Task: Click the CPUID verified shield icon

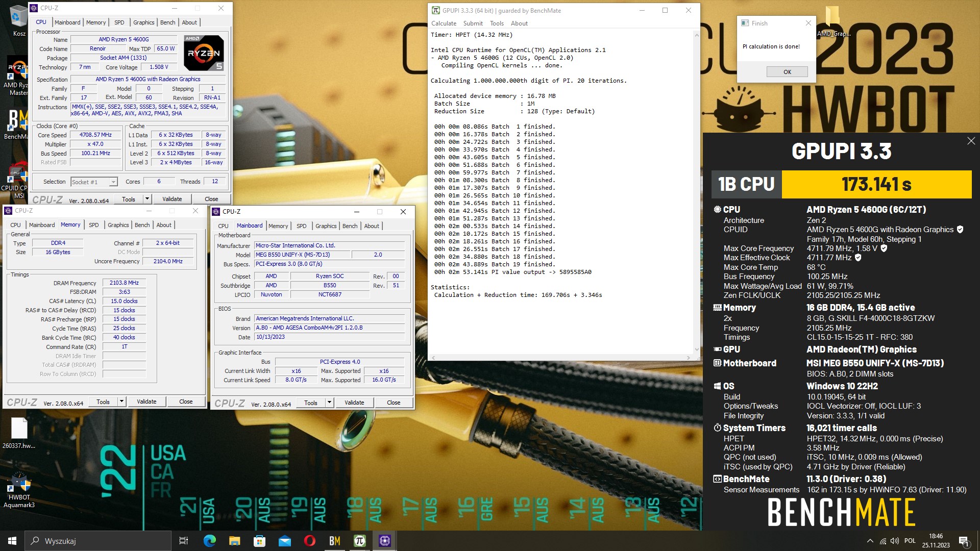Action: (x=960, y=230)
